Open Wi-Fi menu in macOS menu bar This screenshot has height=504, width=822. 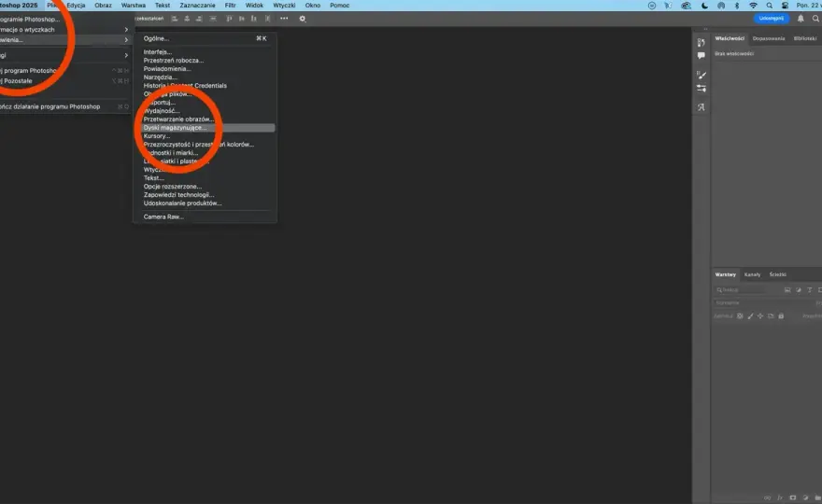tap(753, 6)
